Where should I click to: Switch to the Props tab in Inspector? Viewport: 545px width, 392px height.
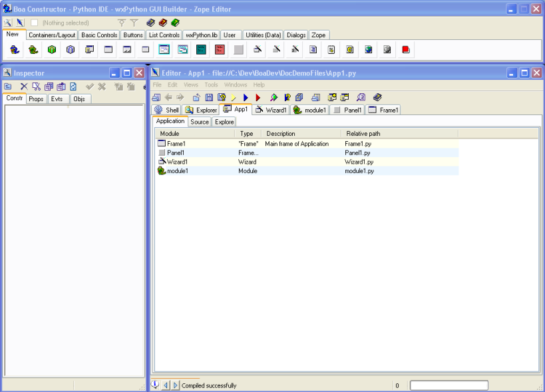36,98
